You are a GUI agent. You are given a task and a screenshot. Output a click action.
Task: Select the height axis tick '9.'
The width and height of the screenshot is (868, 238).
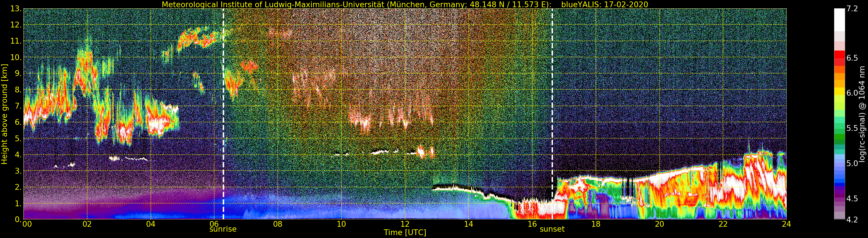click(x=18, y=73)
